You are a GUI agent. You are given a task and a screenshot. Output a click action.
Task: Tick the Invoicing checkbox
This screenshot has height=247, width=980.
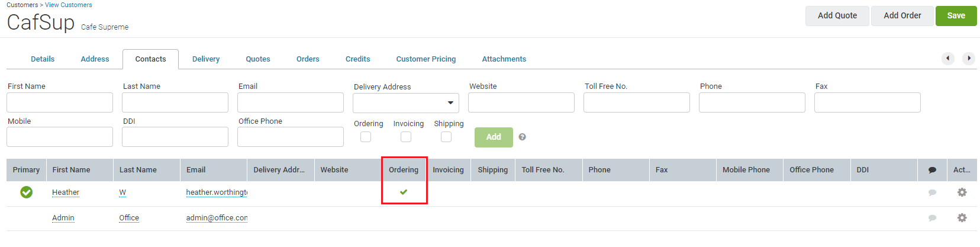click(x=406, y=137)
